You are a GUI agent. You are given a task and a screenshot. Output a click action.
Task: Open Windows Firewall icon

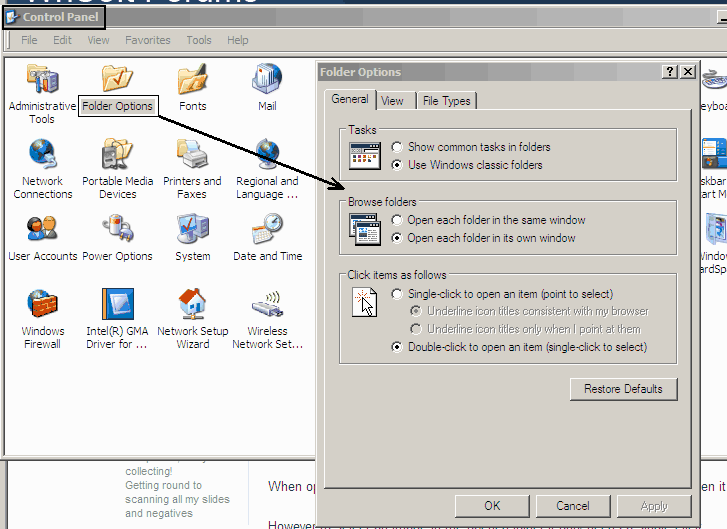pos(42,303)
